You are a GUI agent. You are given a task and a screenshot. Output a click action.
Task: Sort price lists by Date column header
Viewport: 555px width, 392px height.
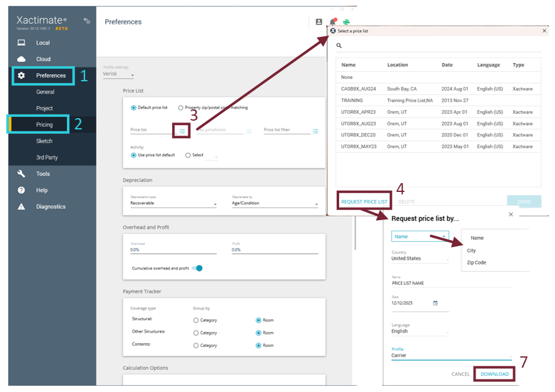tap(447, 65)
